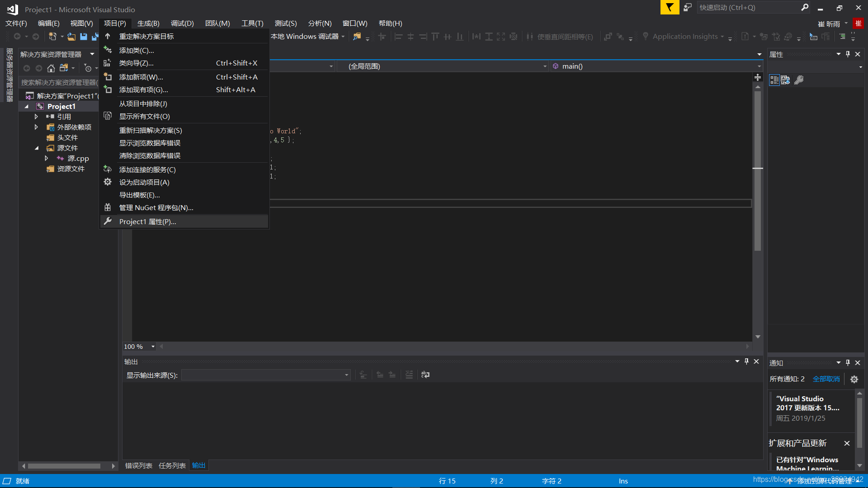
Task: Choose 设为启动项目(A) menu entry
Action: click(x=184, y=182)
